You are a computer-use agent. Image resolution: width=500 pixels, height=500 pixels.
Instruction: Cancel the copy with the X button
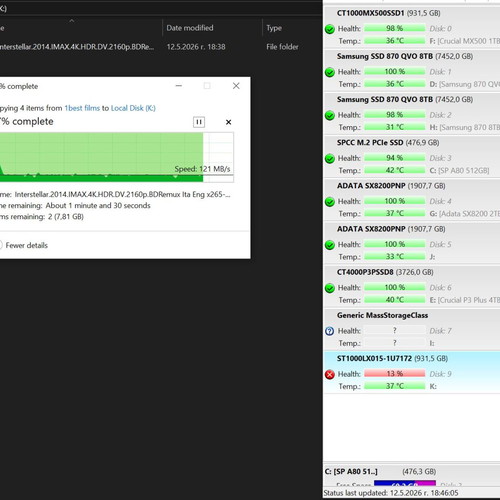228,122
